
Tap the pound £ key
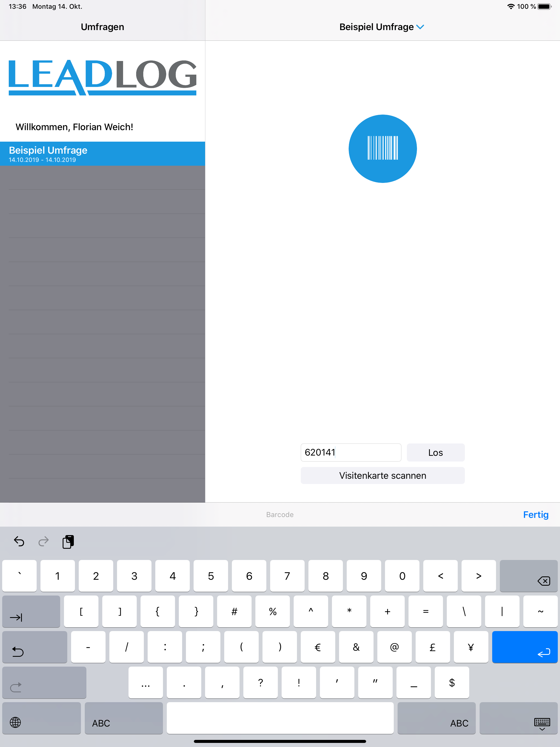pos(433,647)
